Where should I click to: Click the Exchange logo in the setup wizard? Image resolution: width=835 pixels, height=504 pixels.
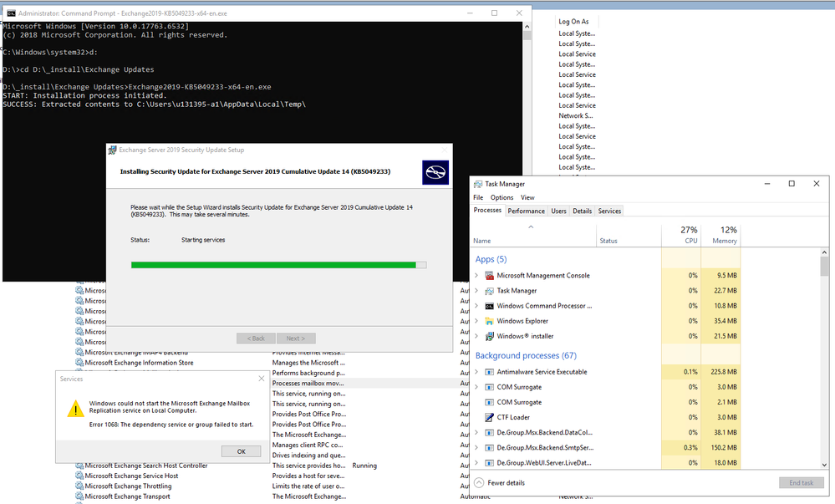click(435, 172)
